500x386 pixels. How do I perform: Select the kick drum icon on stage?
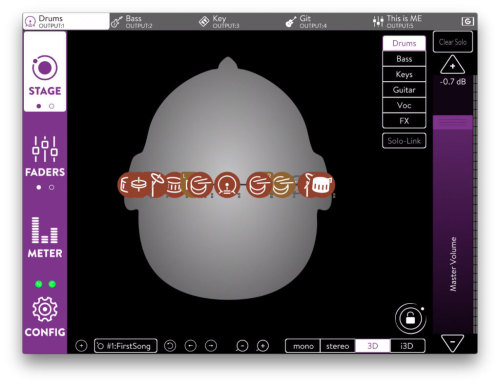(227, 185)
